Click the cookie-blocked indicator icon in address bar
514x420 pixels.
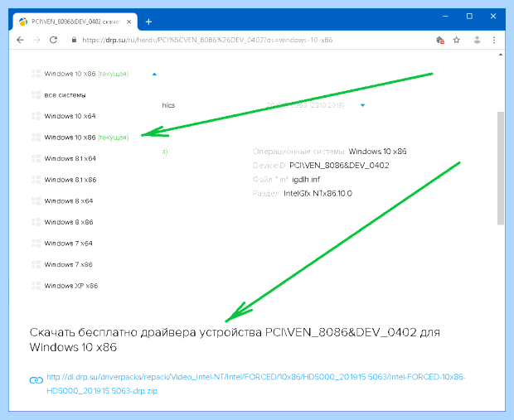tap(440, 40)
